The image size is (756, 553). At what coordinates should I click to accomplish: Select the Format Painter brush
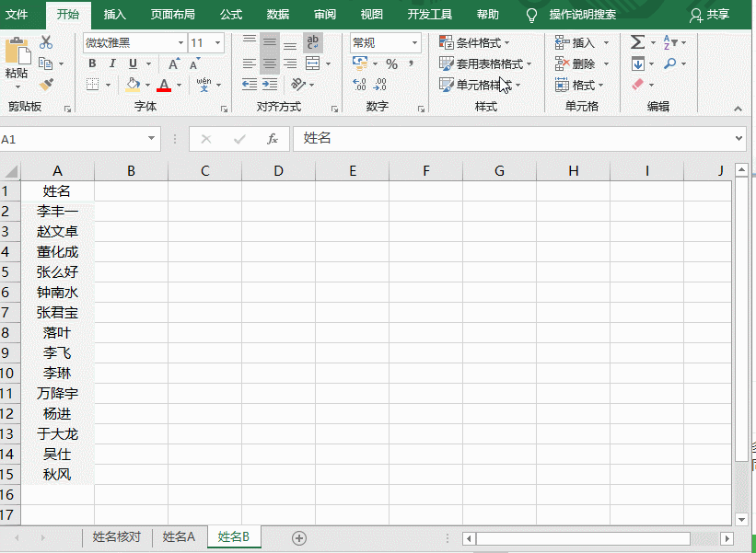pyautogui.click(x=46, y=85)
